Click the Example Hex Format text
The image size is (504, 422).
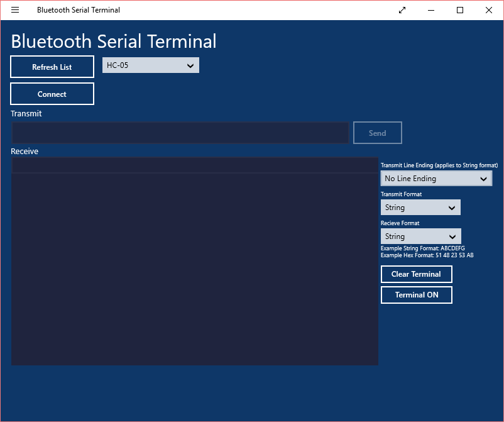point(427,255)
